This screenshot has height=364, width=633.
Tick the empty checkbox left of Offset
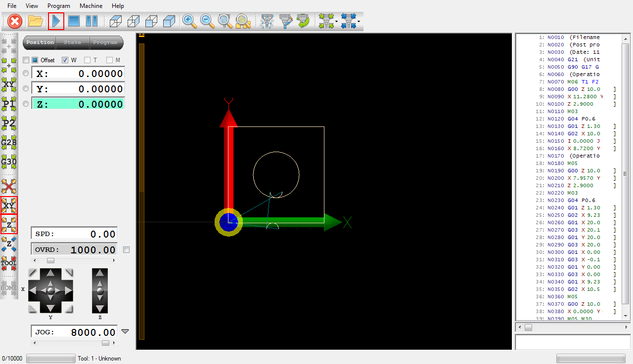[x=26, y=60]
